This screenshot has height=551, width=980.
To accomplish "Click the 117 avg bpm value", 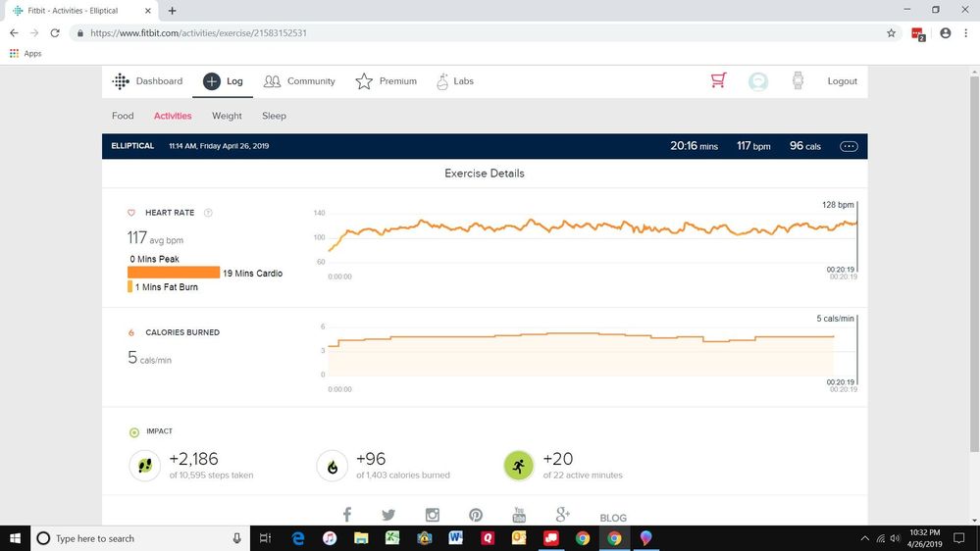I will [155, 238].
